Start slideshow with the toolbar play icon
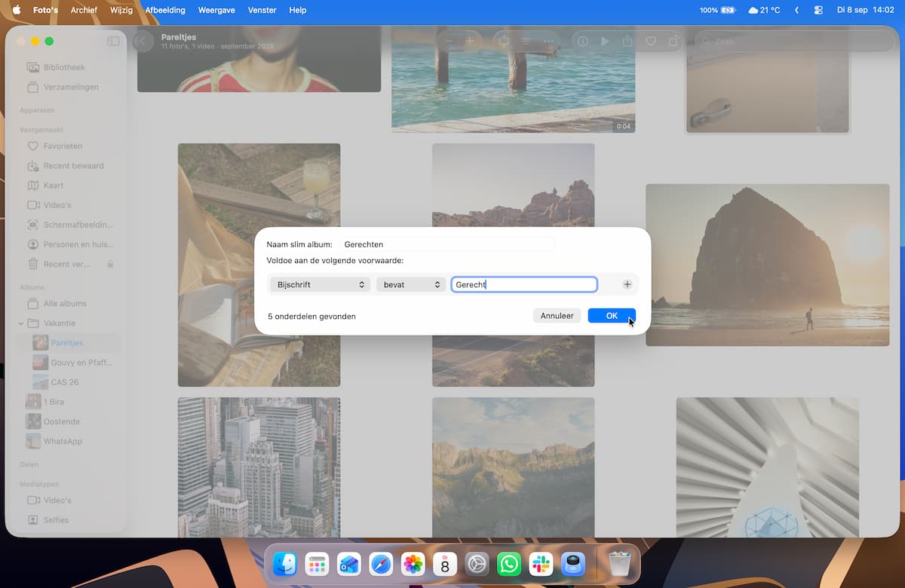Screen dimensions: 905x588 605,41
